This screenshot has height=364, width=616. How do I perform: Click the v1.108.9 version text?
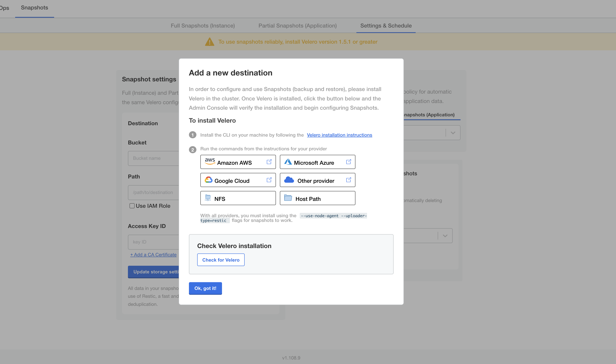(x=291, y=358)
